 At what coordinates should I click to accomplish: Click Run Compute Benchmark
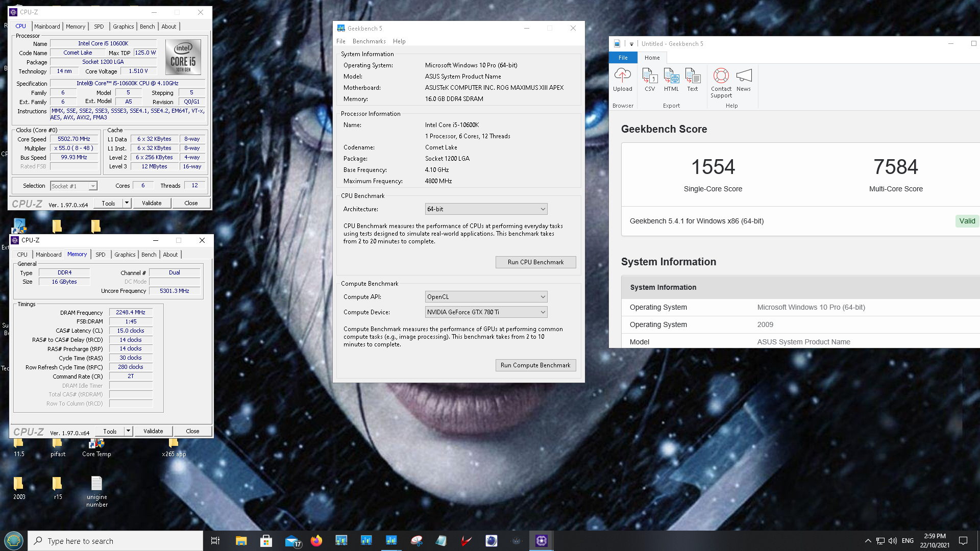point(535,365)
